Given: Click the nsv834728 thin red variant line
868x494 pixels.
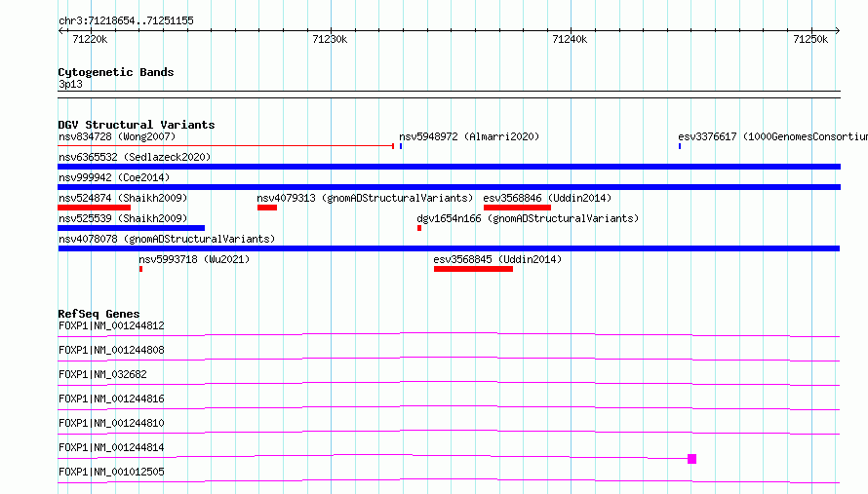Looking at the screenshot, I should [x=225, y=146].
